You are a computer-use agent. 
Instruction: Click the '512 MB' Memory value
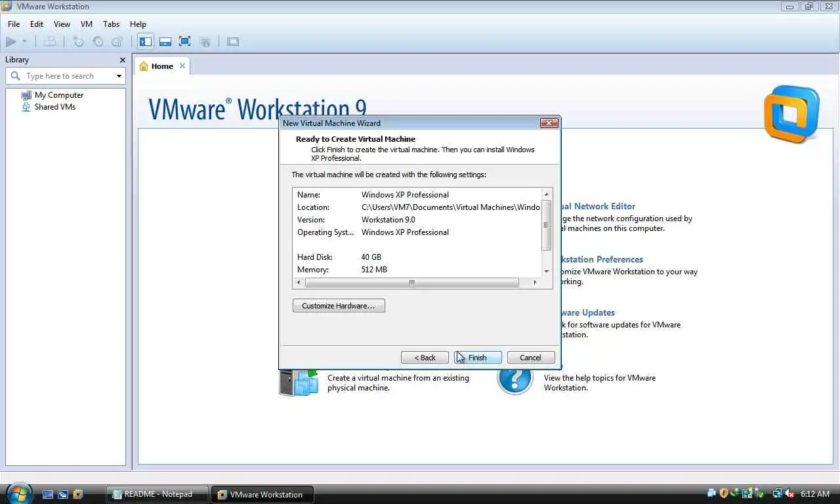tap(374, 270)
